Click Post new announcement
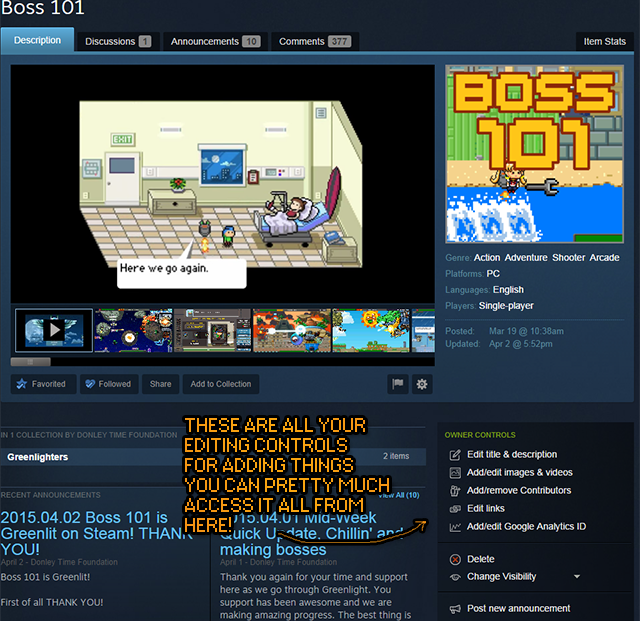 [x=518, y=608]
